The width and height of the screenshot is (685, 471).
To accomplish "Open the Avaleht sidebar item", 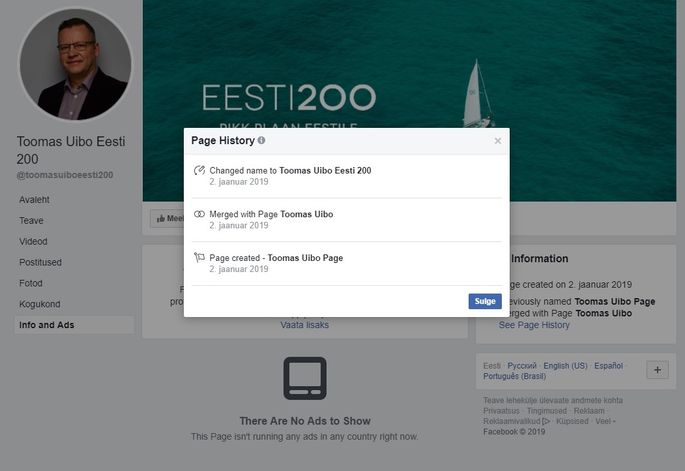I will point(34,200).
